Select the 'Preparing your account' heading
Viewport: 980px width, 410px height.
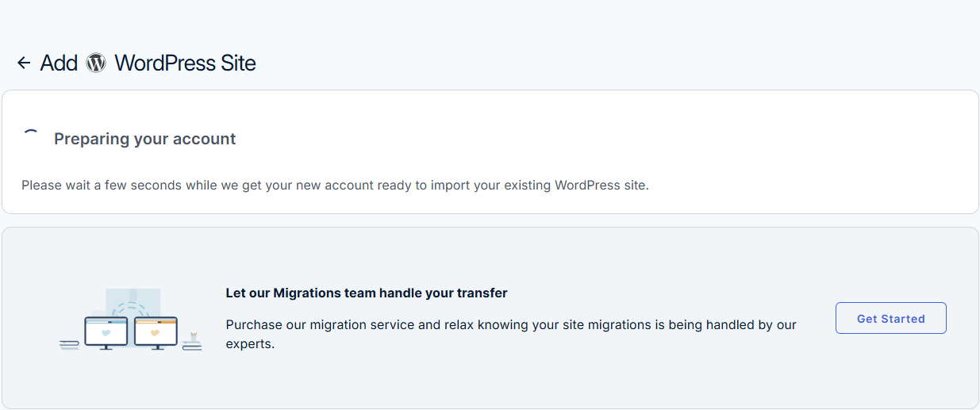click(x=144, y=139)
